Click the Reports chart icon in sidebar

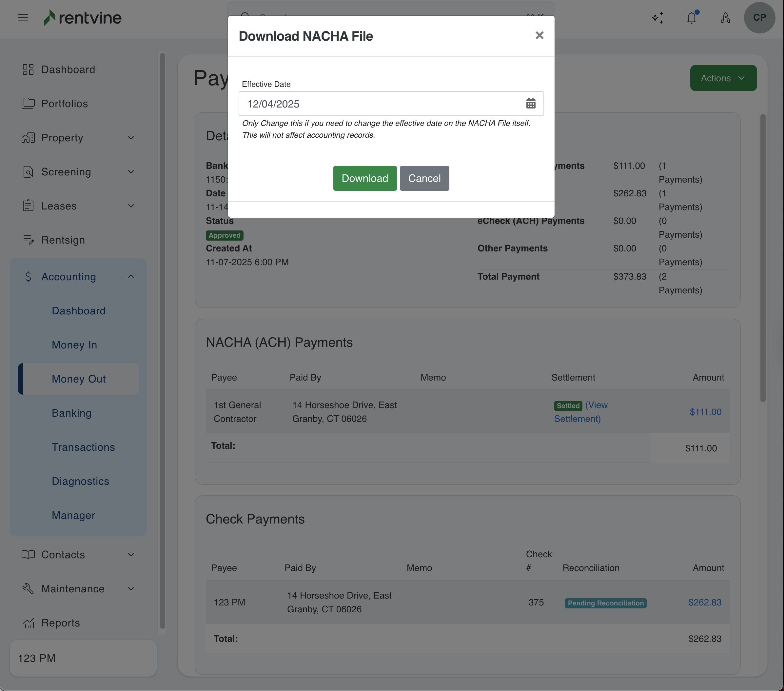point(28,623)
